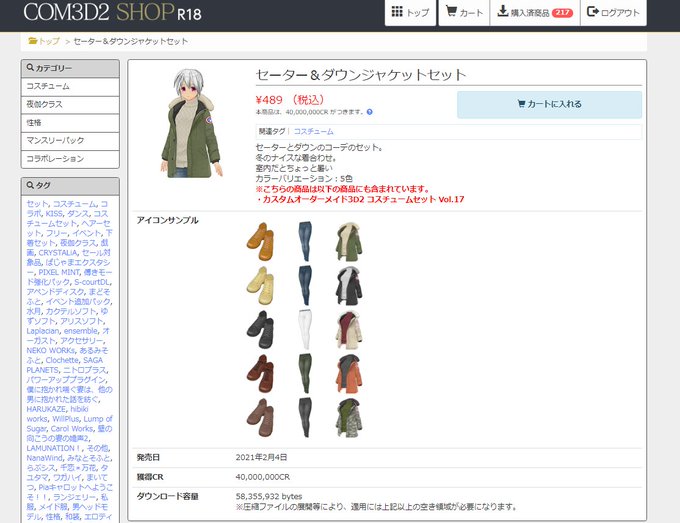Click the dark grey pants icon sample
Screen dimensions: 680x523
(x=305, y=417)
